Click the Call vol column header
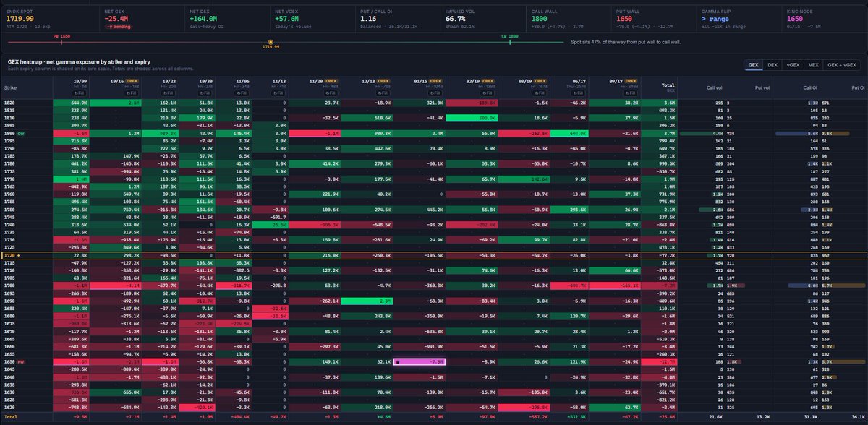The height and width of the screenshot is (425, 868). point(715,87)
